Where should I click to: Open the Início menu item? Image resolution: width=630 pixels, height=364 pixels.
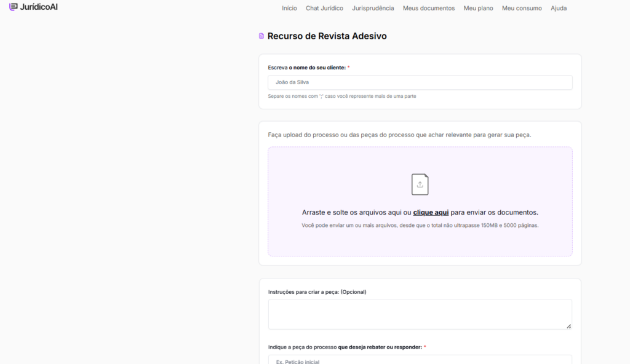point(289,8)
